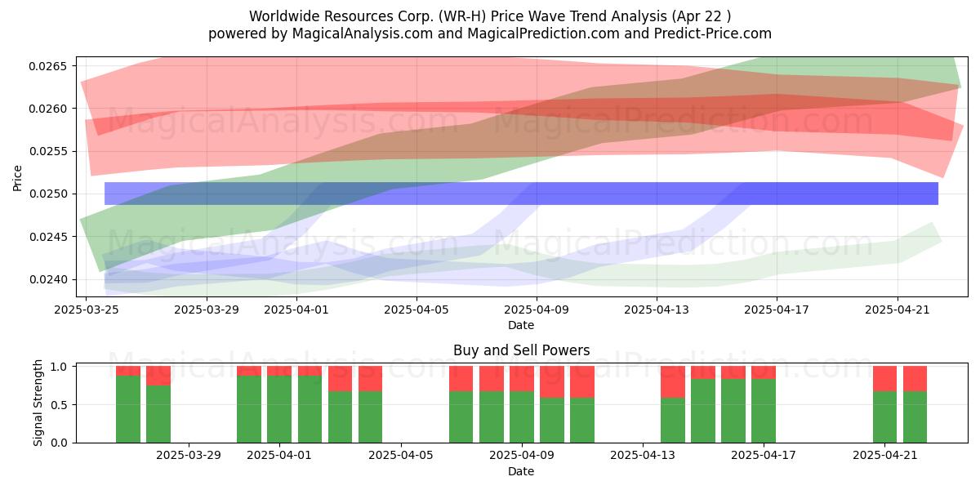980x490 pixels.
Task: Click the 2025-04-09 date on price chart axis
Action: pyautogui.click(x=537, y=310)
